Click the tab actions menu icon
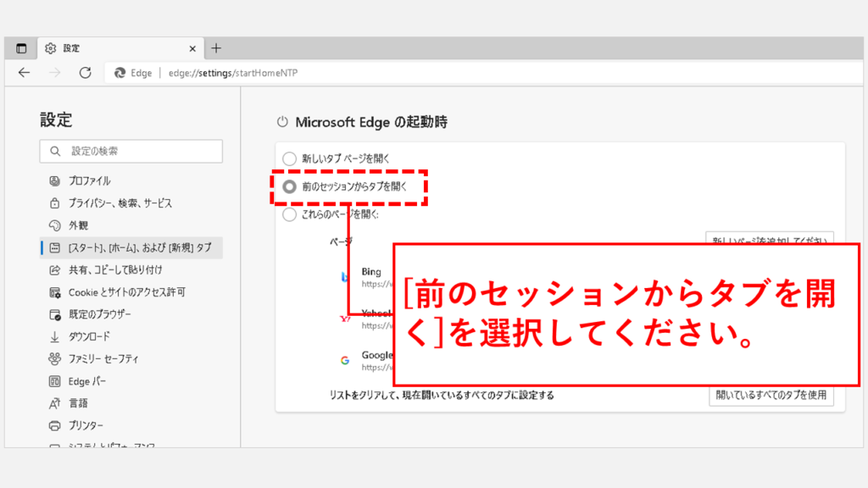Viewport: 868px width, 488px height. (21, 48)
